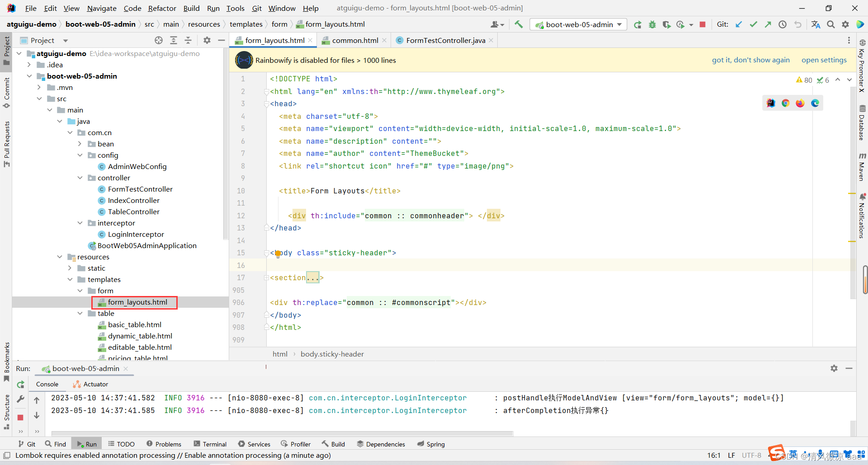
Task: Collapse the templates folder
Action: (70, 279)
